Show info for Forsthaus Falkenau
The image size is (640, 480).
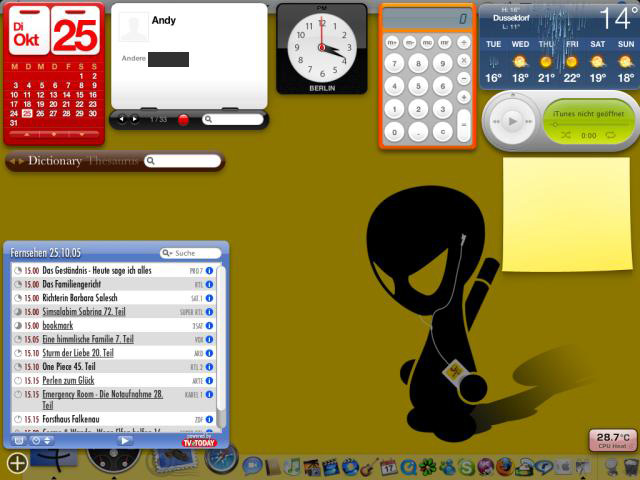(209, 419)
